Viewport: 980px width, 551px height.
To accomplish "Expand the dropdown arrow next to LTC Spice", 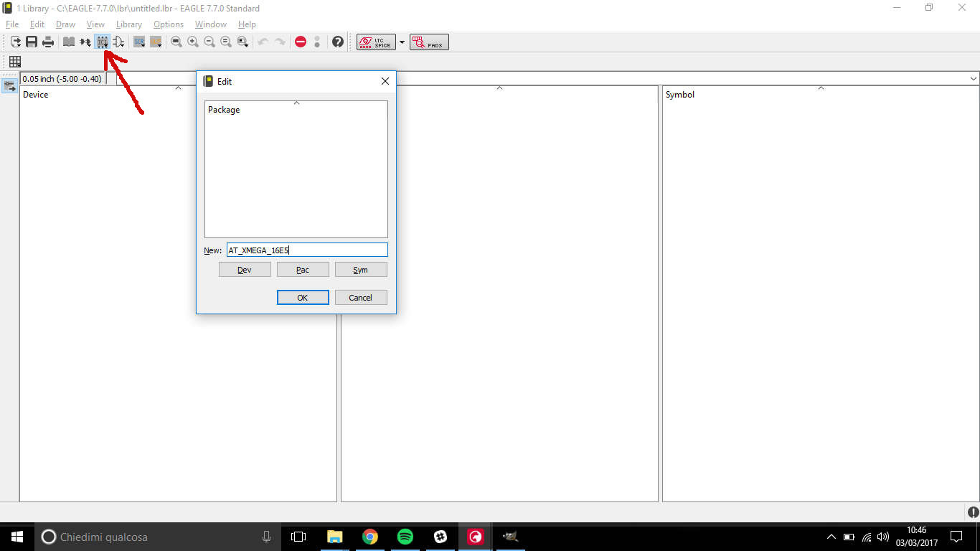I will click(x=402, y=42).
